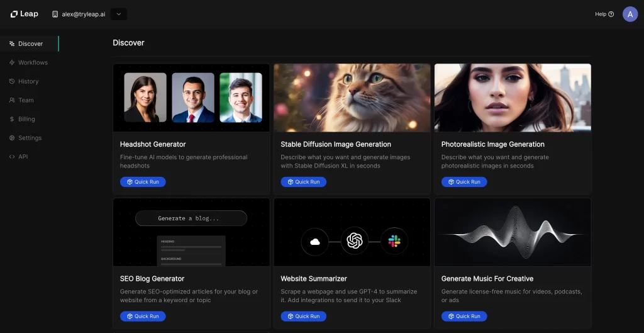Click the History clock icon
Viewport: 644px width, 333px height.
[x=12, y=81]
